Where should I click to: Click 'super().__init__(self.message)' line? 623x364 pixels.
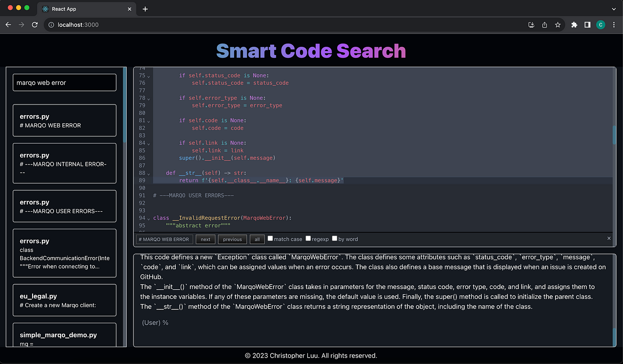point(227,158)
